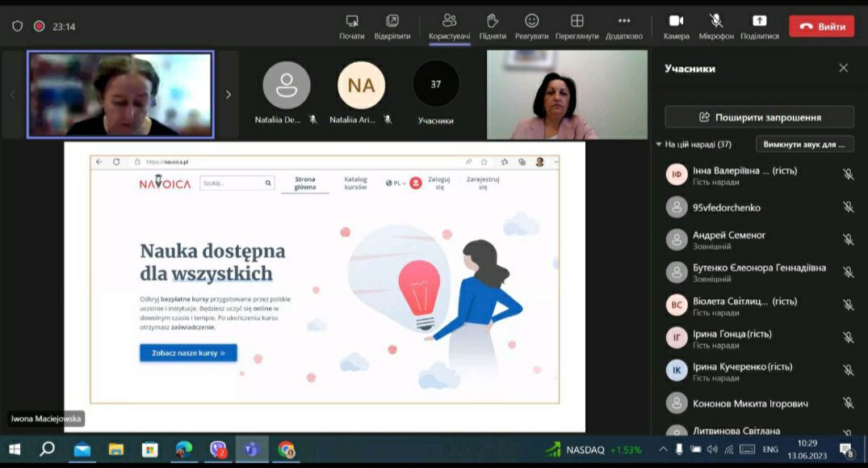Toggle the Камера camera on or off
The image size is (868, 468).
tap(676, 22)
